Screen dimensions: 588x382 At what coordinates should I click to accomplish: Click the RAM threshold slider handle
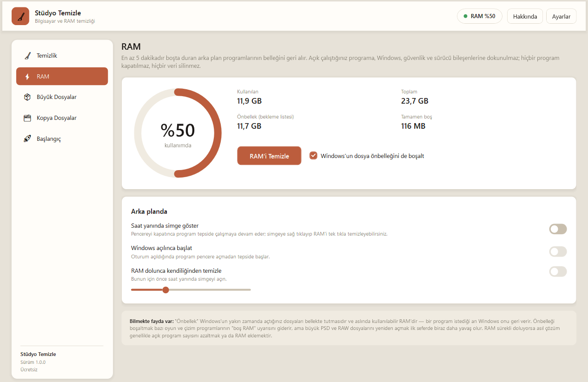click(x=165, y=290)
